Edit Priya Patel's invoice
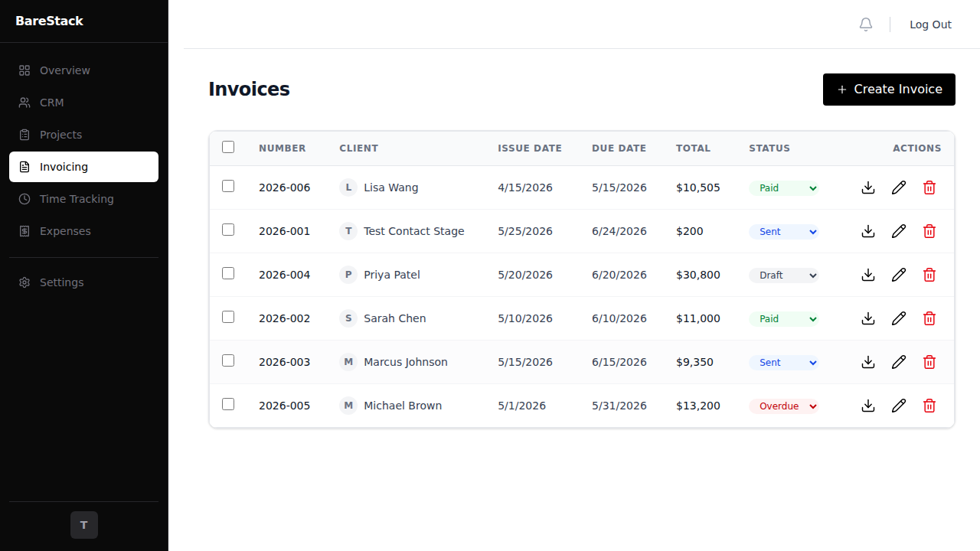The width and height of the screenshot is (980, 551). (x=899, y=275)
